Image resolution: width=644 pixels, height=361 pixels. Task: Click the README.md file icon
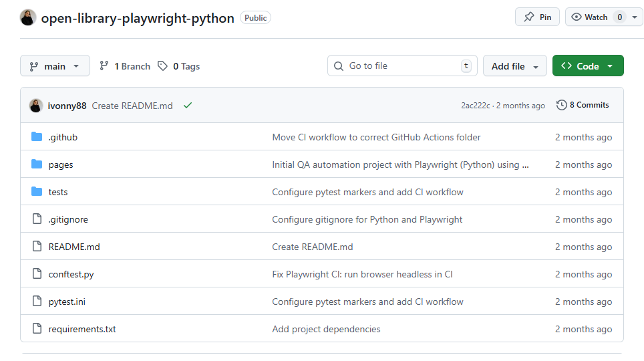point(37,246)
